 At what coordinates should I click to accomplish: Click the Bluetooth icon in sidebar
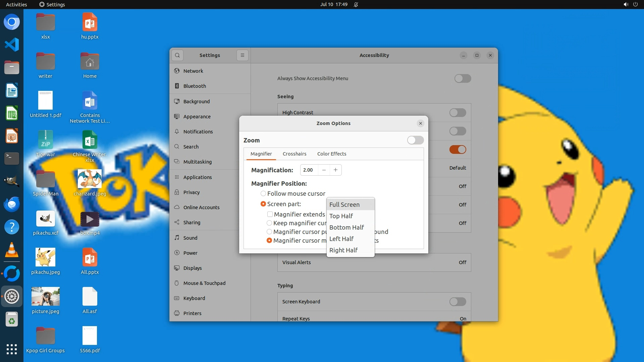(x=177, y=86)
